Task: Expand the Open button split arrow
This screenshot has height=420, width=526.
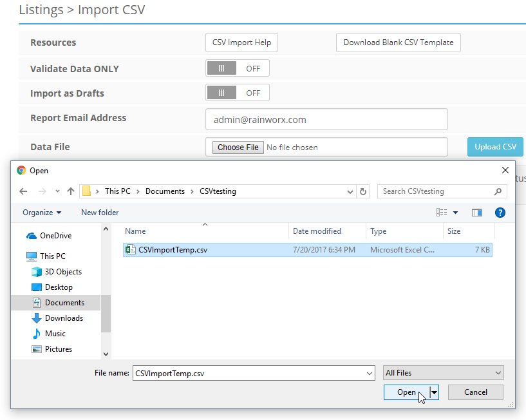Action: (433, 392)
